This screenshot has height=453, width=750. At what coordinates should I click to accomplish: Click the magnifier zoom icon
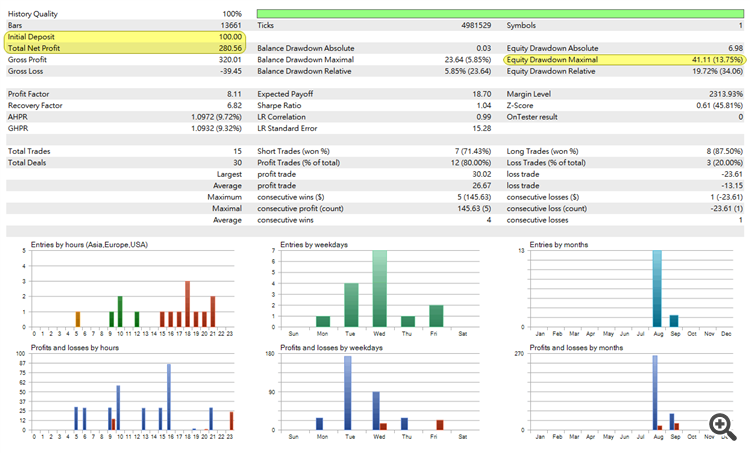(722, 425)
